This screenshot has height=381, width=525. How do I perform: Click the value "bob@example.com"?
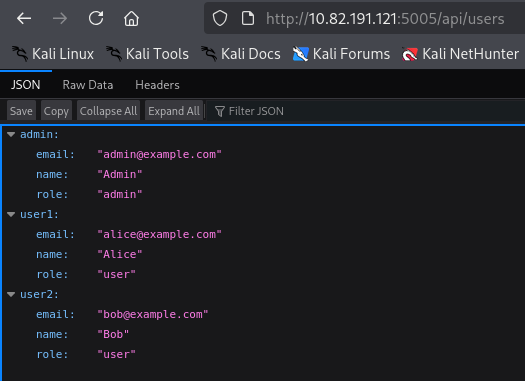(x=153, y=314)
